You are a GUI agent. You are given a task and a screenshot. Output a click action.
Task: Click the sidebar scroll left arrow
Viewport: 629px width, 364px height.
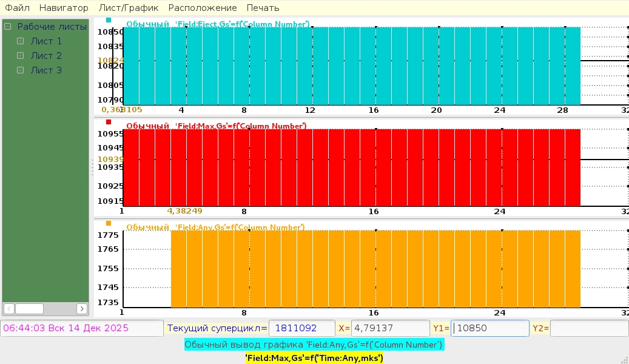[x=8, y=309]
